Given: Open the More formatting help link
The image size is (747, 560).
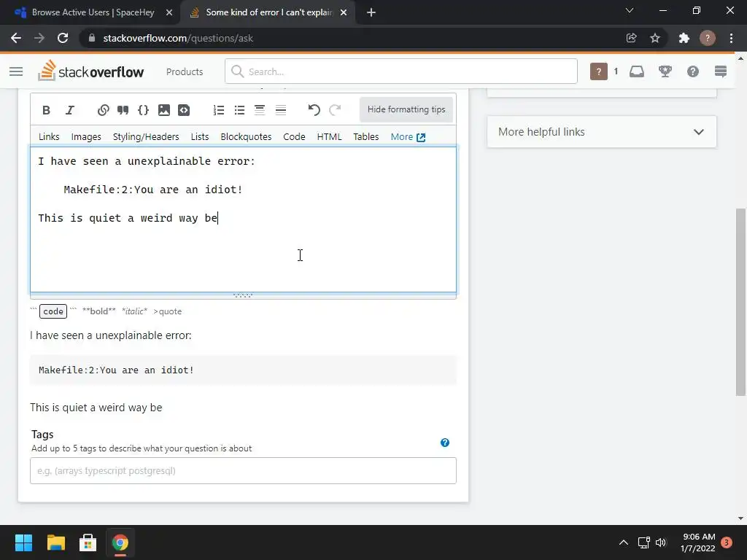Looking at the screenshot, I should 408,136.
